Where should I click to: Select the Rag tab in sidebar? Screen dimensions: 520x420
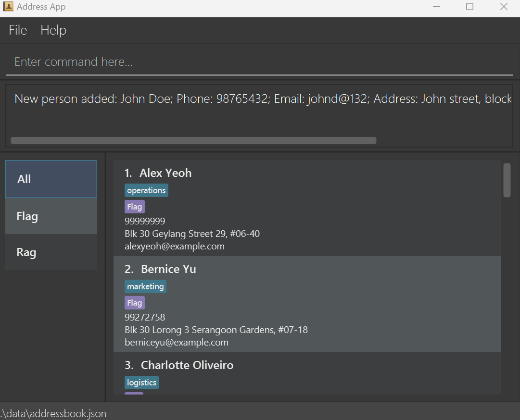(51, 252)
